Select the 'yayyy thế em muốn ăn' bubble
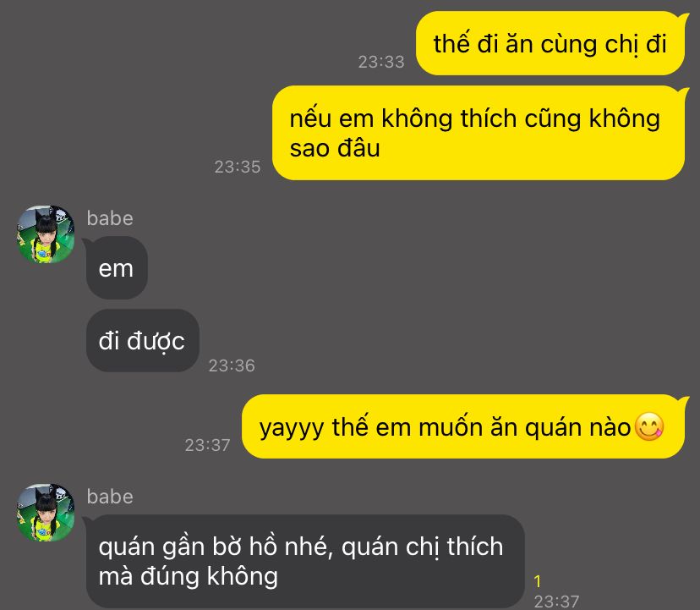 point(463,426)
